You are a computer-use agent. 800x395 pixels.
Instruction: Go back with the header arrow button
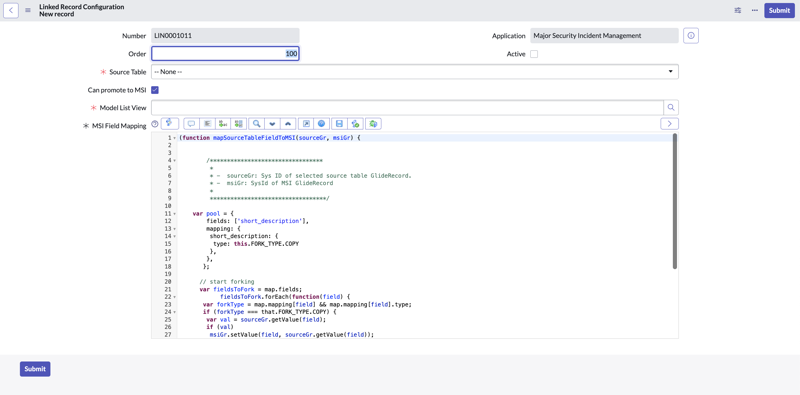coord(11,10)
